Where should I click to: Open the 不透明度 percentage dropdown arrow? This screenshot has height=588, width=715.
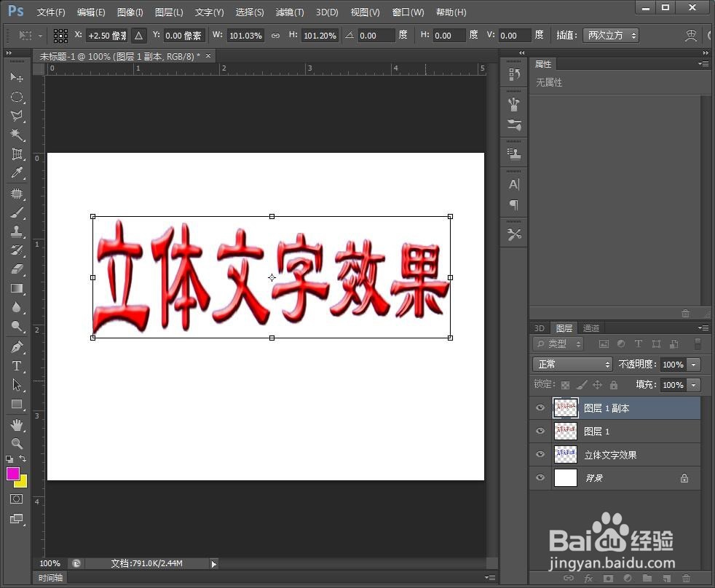tap(694, 364)
